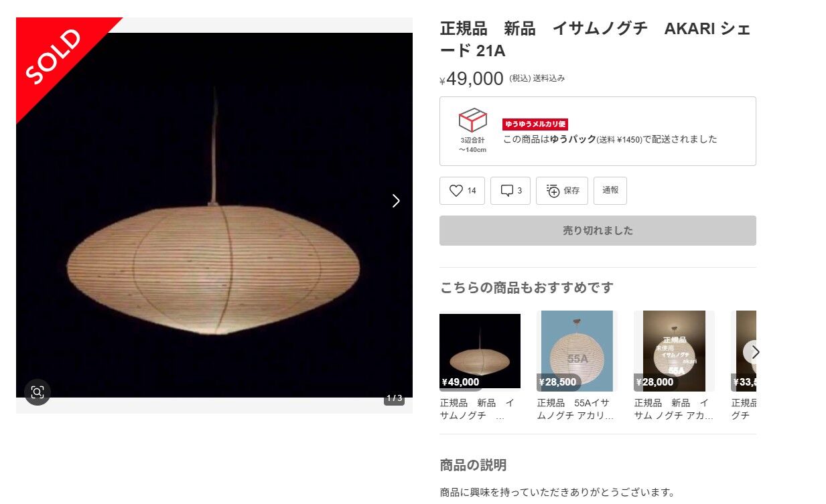Screen dimensions: 826x504
Task: Click the 正規品 新品 イサム ノグチ アカ title
Action: click(673, 409)
